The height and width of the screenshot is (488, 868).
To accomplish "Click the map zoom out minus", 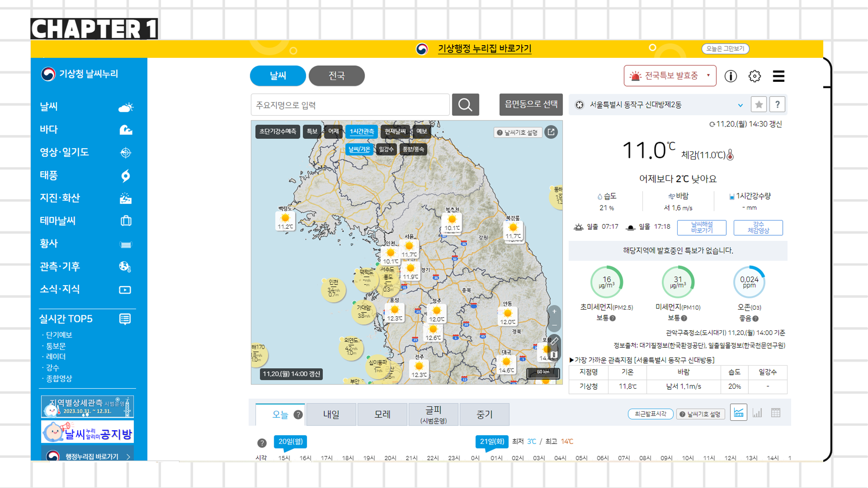I will 554,325.
